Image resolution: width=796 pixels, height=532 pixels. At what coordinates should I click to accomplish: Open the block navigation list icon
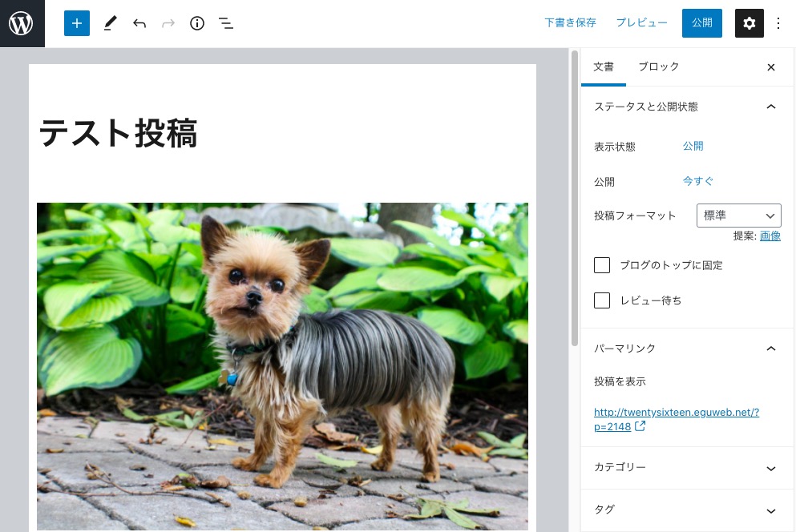(226, 23)
